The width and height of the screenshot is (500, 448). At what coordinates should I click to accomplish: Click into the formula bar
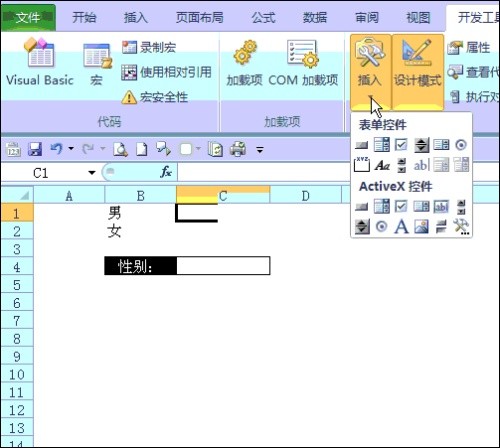coord(338,172)
